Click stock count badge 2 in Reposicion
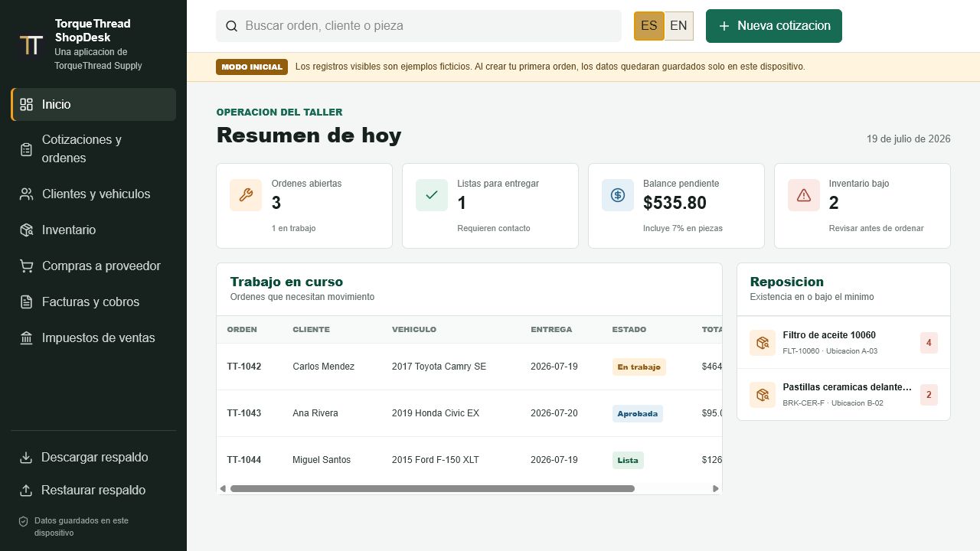 click(929, 395)
